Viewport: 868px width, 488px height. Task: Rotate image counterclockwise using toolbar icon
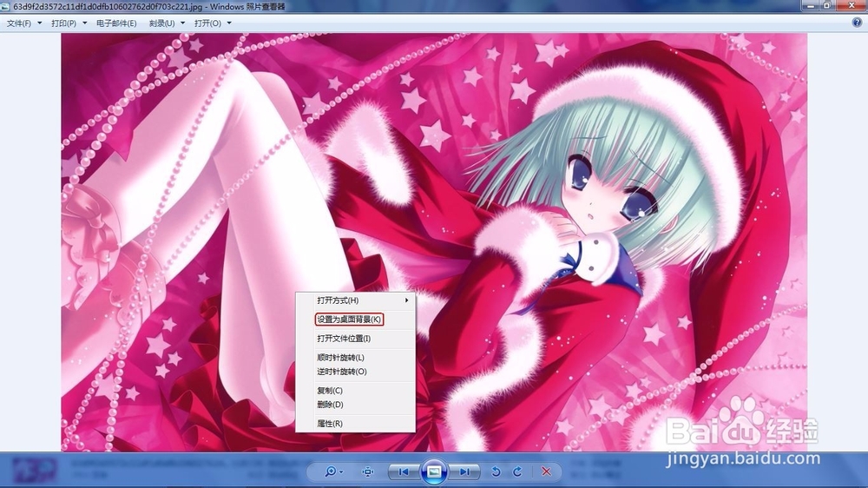(496, 472)
